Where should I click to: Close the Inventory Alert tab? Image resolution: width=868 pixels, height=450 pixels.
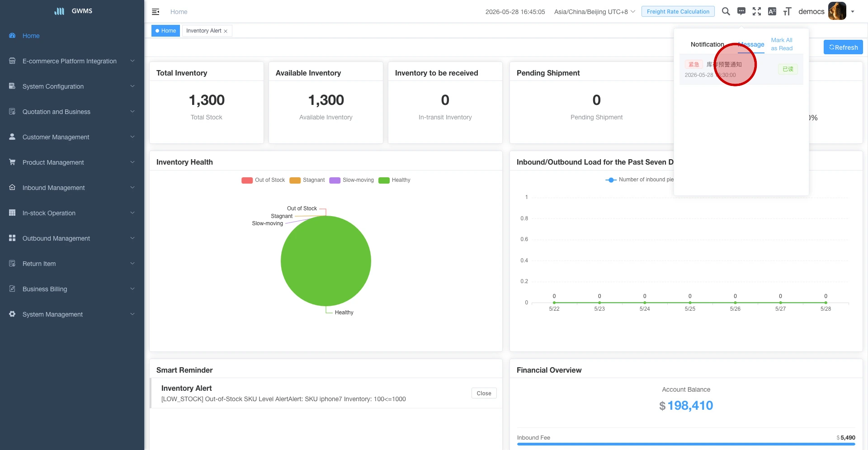(x=226, y=31)
